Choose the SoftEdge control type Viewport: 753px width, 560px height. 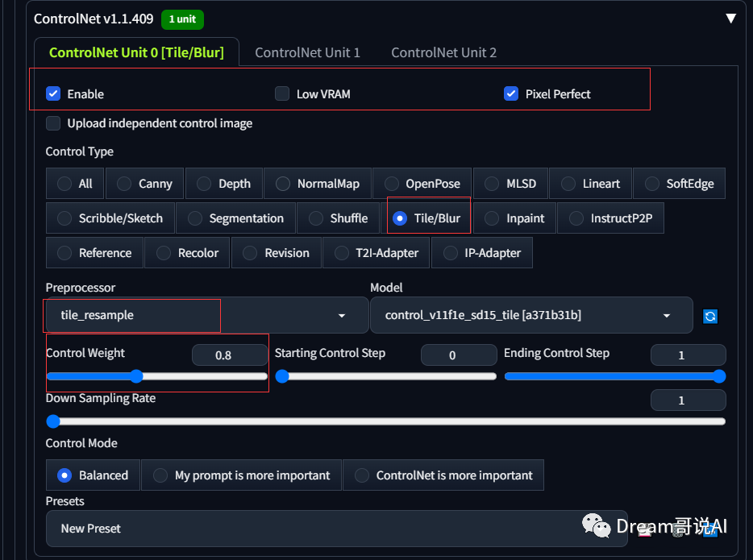point(679,183)
